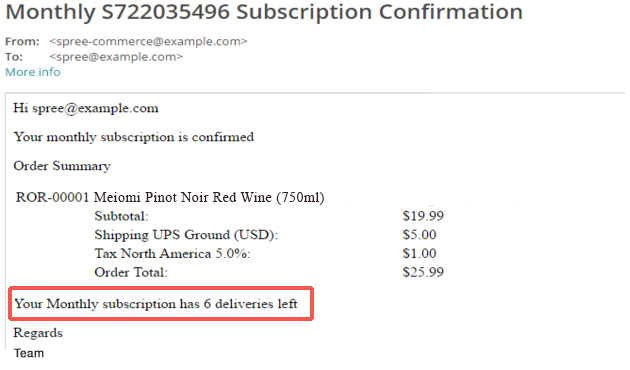Click Meiomi Pinot Noir Red Wine item
This screenshot has width=630, height=370.
point(209,197)
